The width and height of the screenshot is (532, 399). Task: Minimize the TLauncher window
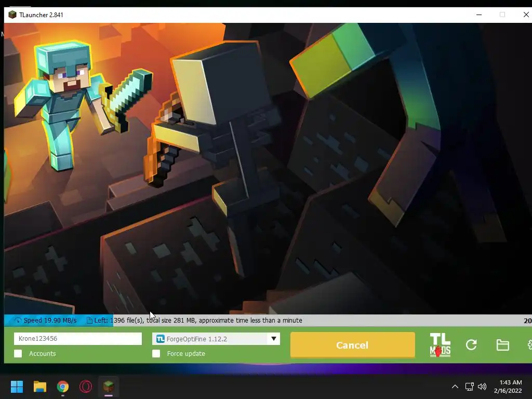[479, 15]
